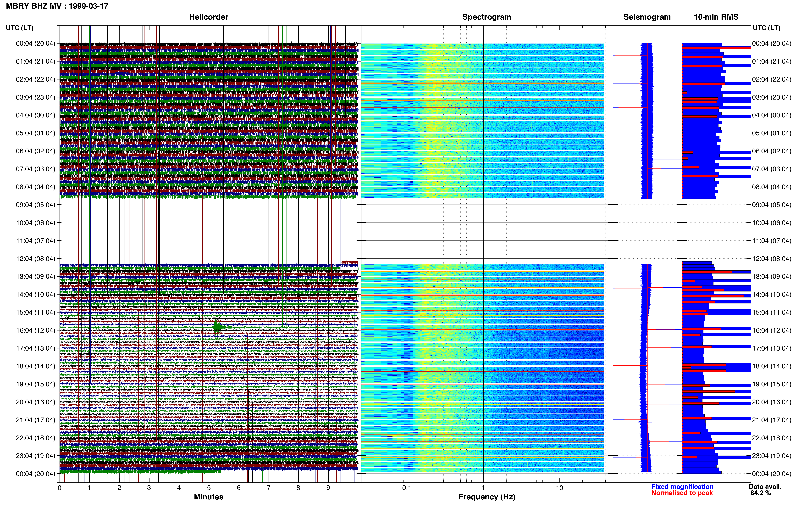
Task: Click right time label '10:04 (06:04)'
Action: (772, 223)
